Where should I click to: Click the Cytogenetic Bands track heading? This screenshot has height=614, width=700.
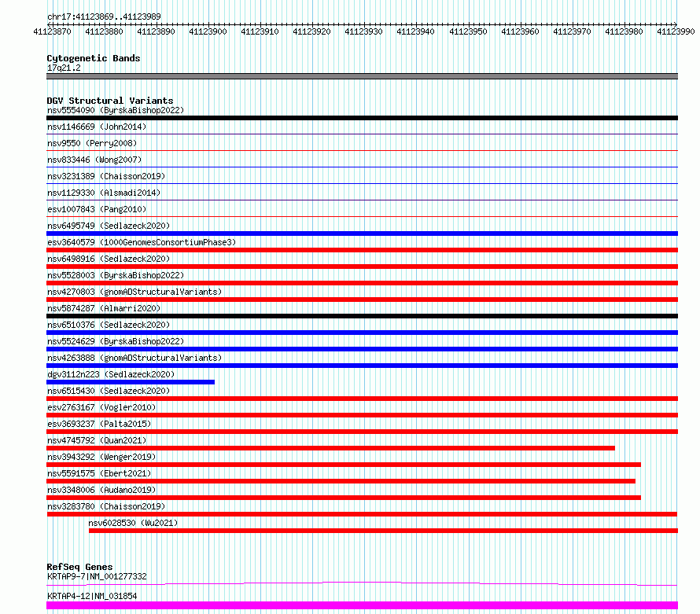(x=94, y=58)
